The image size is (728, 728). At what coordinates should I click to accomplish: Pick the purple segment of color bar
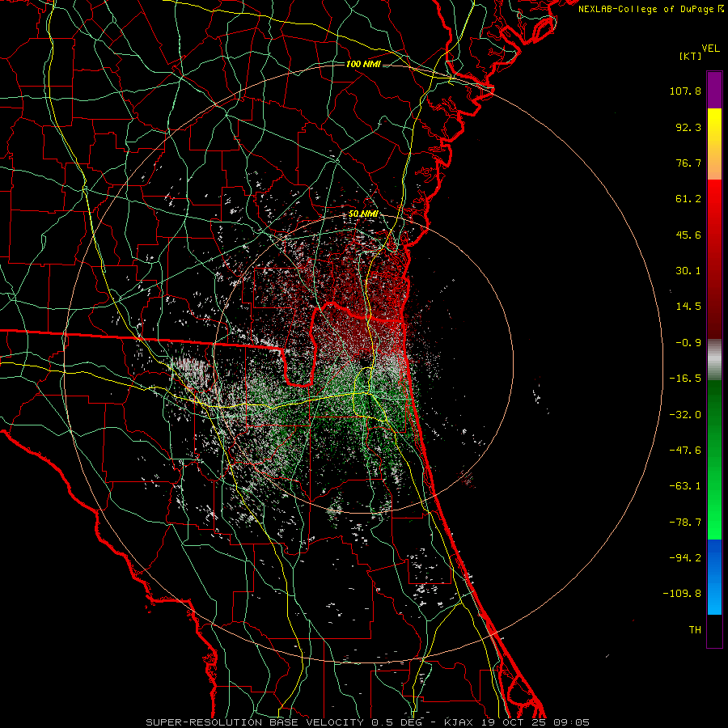pos(714,90)
